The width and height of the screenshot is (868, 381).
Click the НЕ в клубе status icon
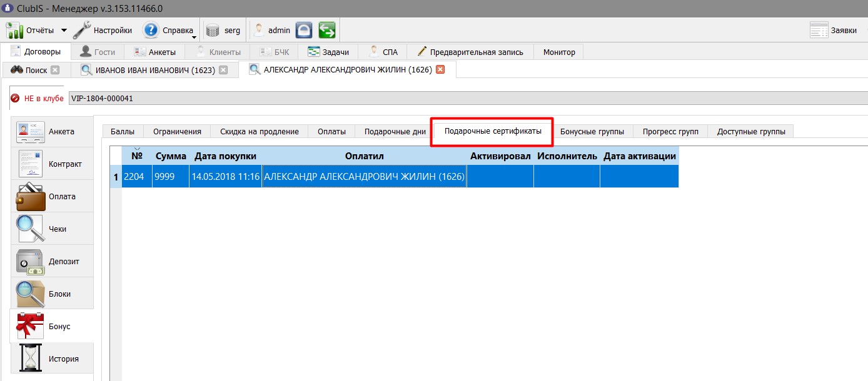(15, 99)
